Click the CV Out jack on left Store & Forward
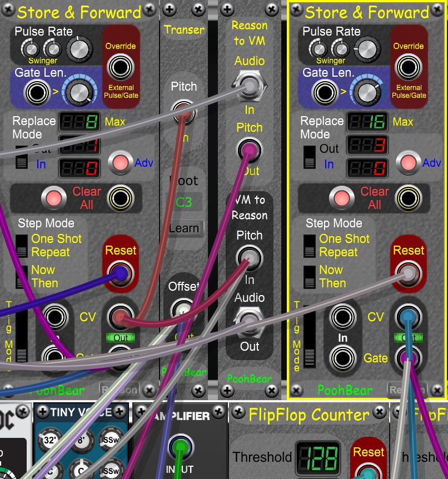 [120, 316]
